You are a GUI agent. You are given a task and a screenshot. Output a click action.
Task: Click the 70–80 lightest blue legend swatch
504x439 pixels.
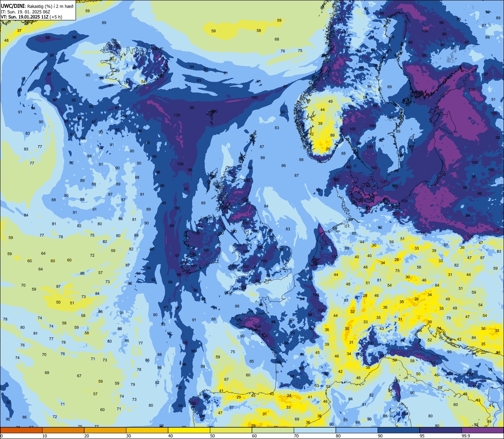315,430
